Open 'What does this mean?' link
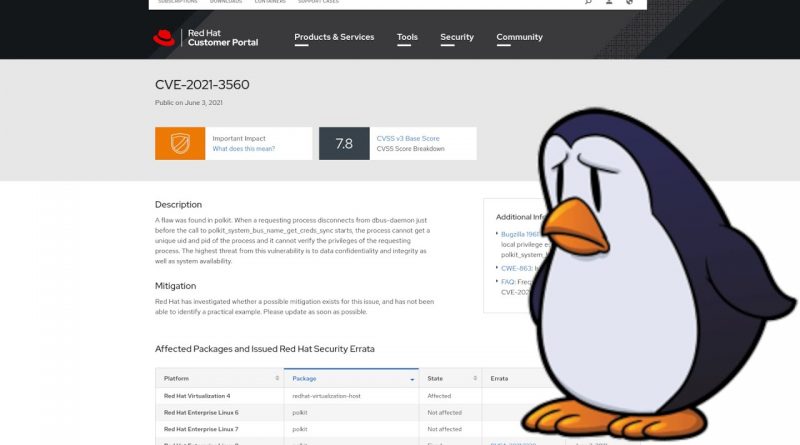 point(243,149)
